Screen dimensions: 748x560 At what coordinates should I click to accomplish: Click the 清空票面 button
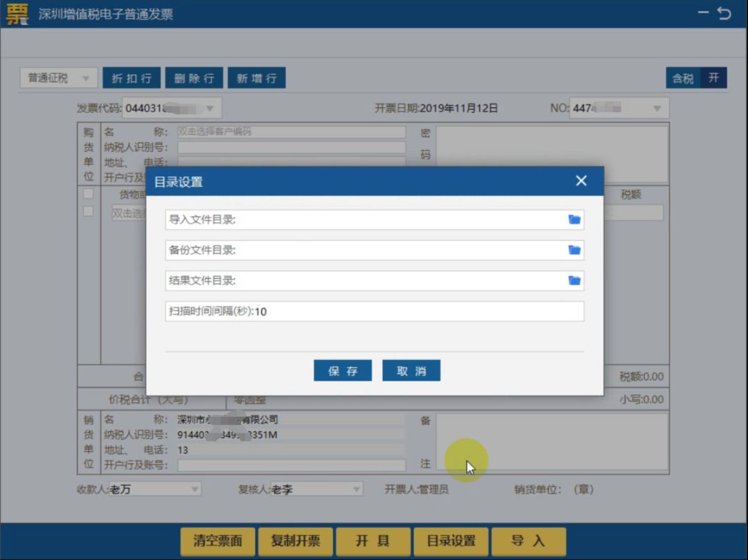click(x=217, y=541)
